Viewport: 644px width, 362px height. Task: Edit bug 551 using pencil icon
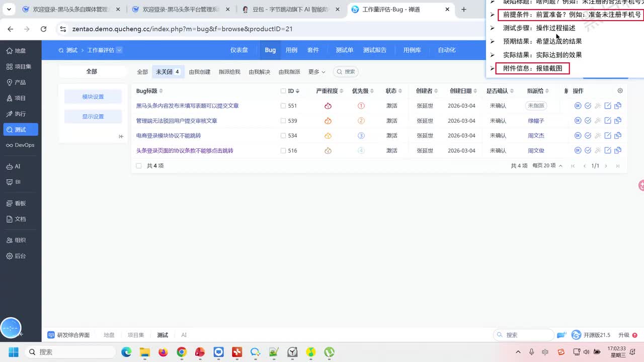click(x=608, y=106)
